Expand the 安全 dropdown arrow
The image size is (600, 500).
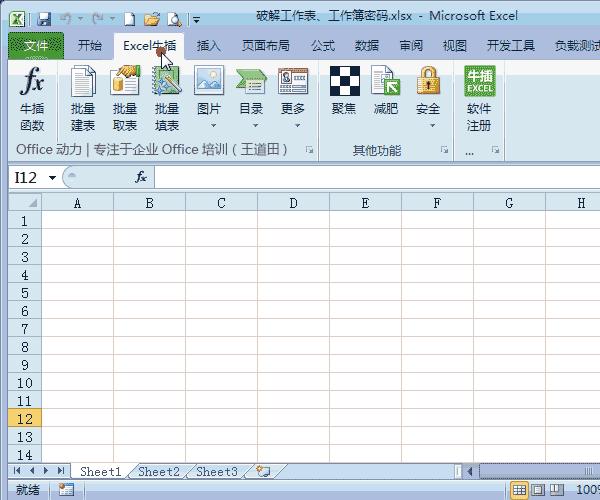tap(432, 125)
